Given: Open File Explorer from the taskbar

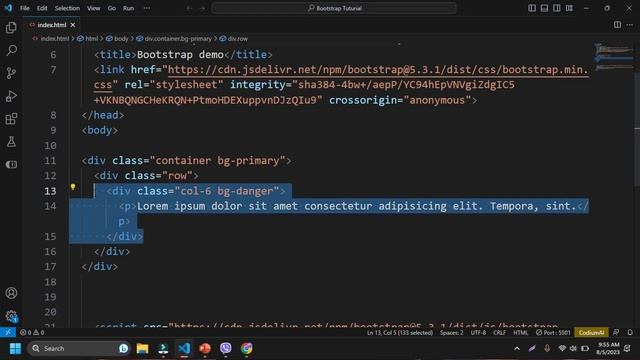Looking at the screenshot, I should coord(142,348).
